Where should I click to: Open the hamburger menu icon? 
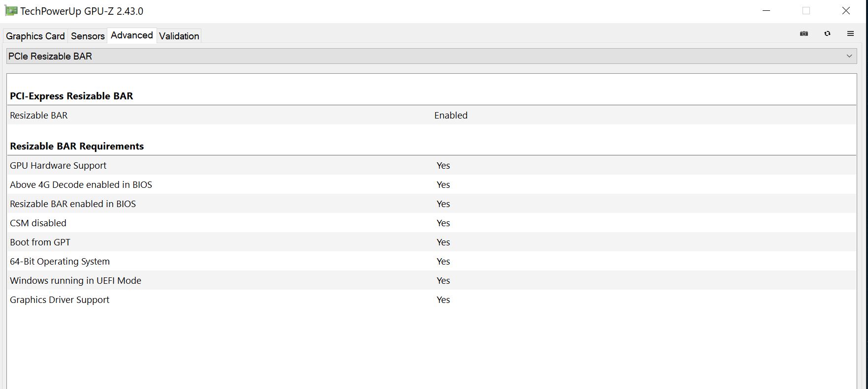coord(850,33)
